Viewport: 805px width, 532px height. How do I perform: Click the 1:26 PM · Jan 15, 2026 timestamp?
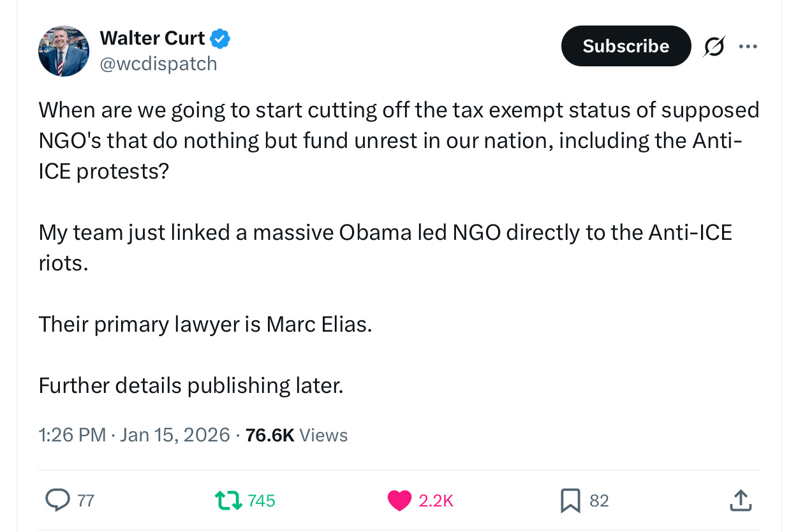pyautogui.click(x=134, y=435)
